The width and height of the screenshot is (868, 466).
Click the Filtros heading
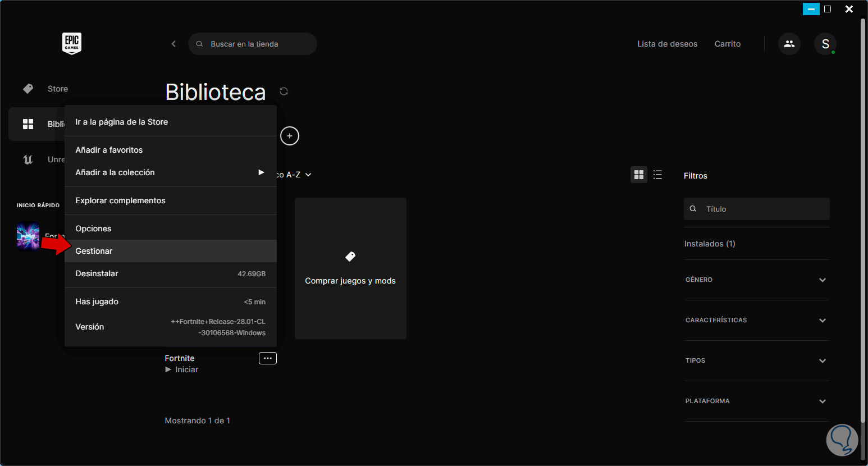[696, 176]
